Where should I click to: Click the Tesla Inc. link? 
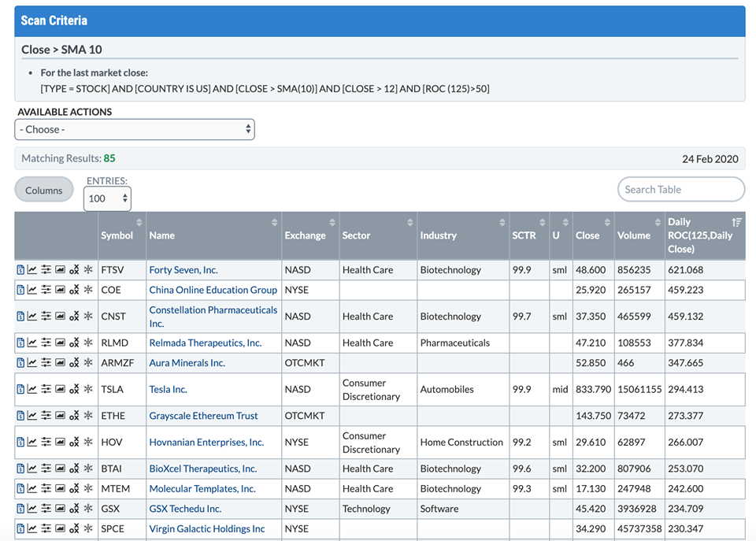[x=168, y=389]
